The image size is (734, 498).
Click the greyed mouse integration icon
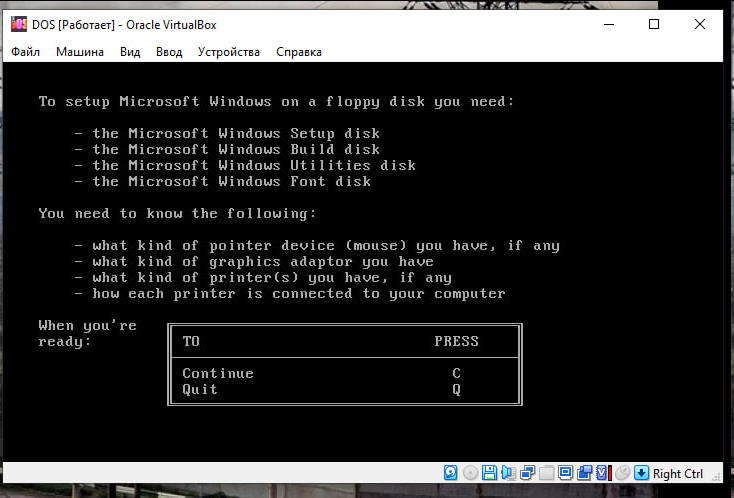pyautogui.click(x=622, y=473)
